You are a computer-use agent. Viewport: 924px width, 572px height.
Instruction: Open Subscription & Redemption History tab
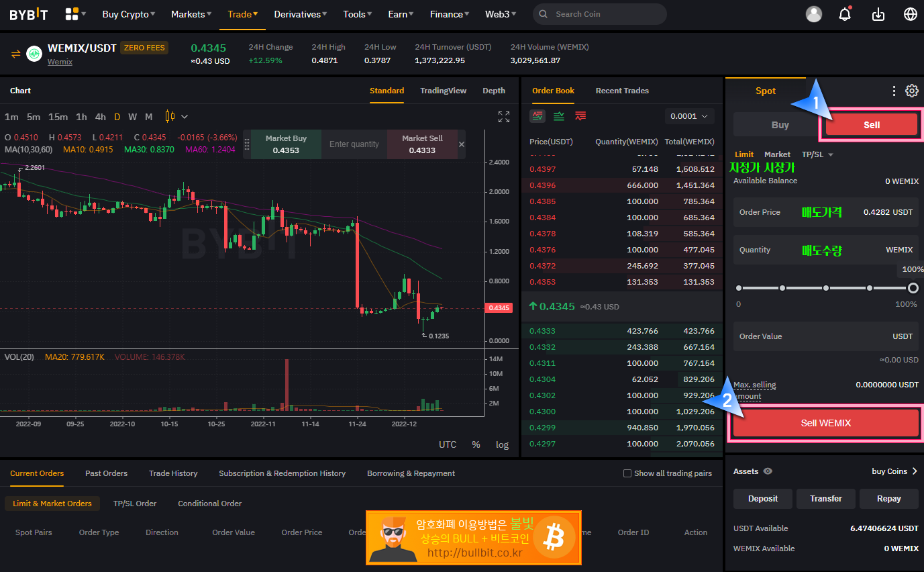[282, 473]
